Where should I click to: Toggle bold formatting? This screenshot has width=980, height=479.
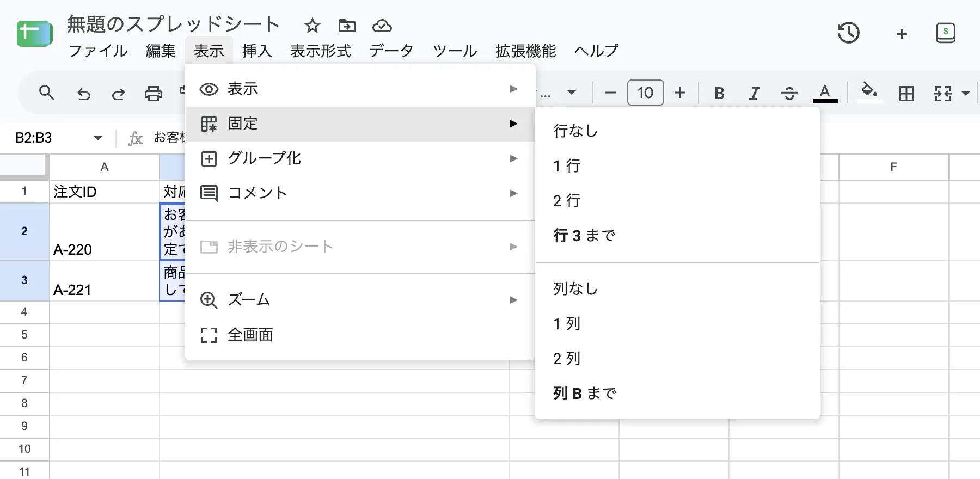pyautogui.click(x=719, y=94)
